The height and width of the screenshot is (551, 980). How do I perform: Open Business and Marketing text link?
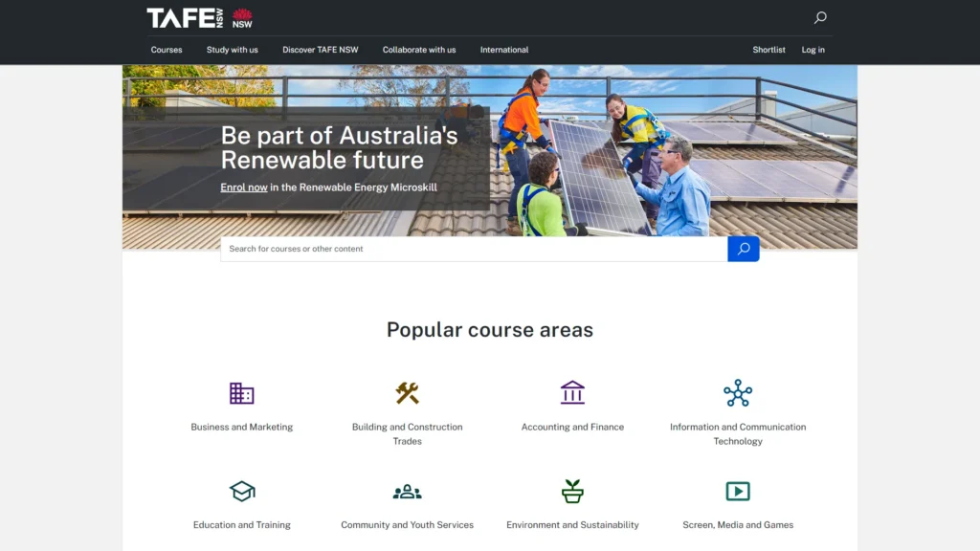click(x=242, y=427)
